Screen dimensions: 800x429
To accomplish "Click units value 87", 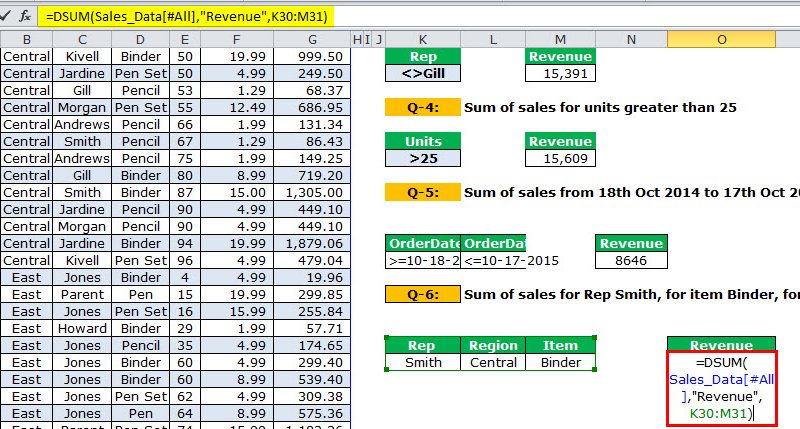I will pos(185,192).
